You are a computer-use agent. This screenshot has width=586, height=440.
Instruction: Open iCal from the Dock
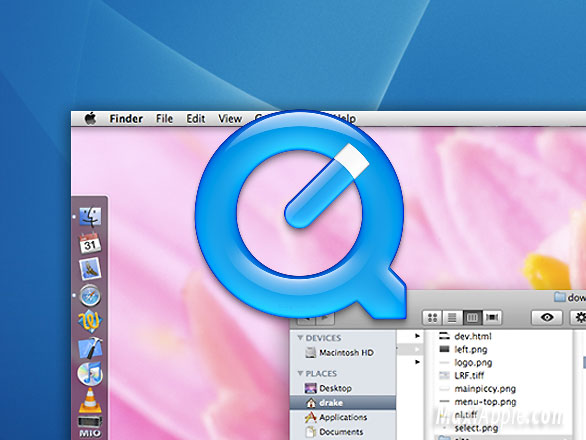pyautogui.click(x=90, y=243)
